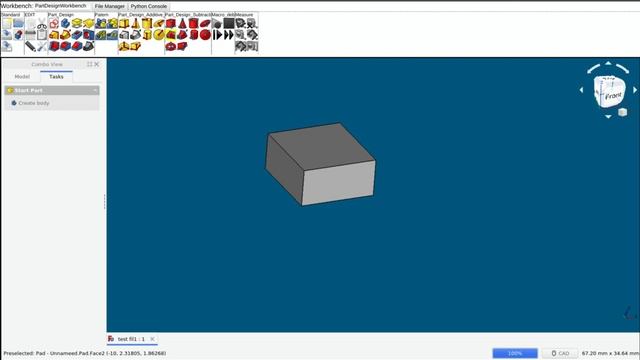The height and width of the screenshot is (360, 640).
Task: Create a new sketch via red outline icon
Action: coord(54,23)
